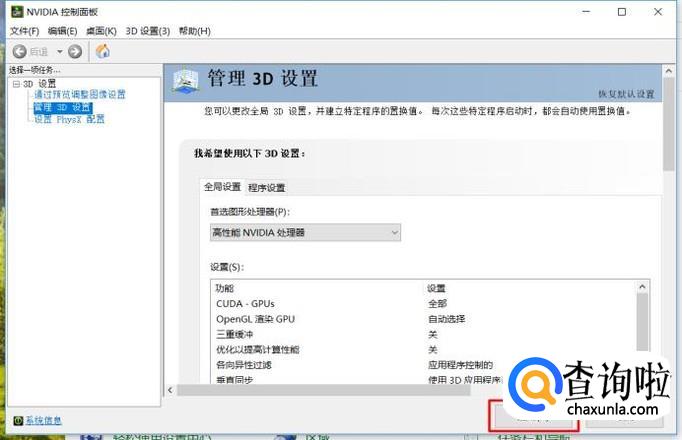Select 设置 PhysX 配置 in the task tree
This screenshot has width=682, height=440.
click(68, 119)
